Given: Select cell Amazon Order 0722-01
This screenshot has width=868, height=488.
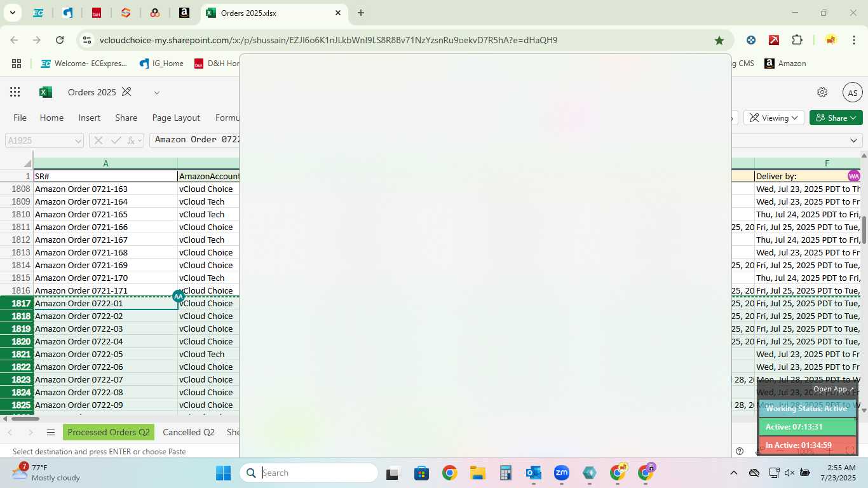Looking at the screenshot, I should (x=105, y=303).
